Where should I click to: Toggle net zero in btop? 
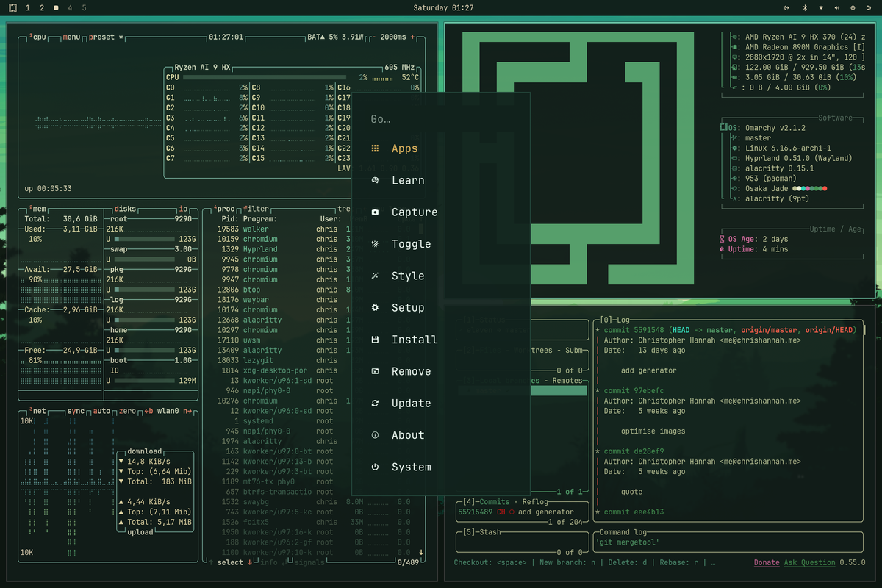click(x=127, y=411)
